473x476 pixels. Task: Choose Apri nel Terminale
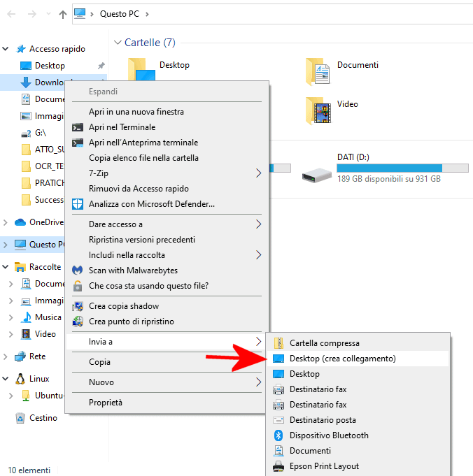(167, 127)
